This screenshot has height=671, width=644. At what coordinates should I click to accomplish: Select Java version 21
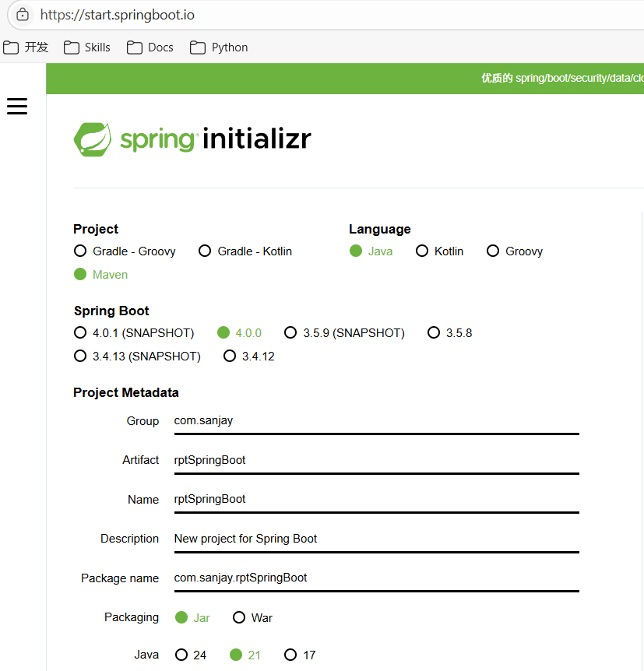click(245, 655)
